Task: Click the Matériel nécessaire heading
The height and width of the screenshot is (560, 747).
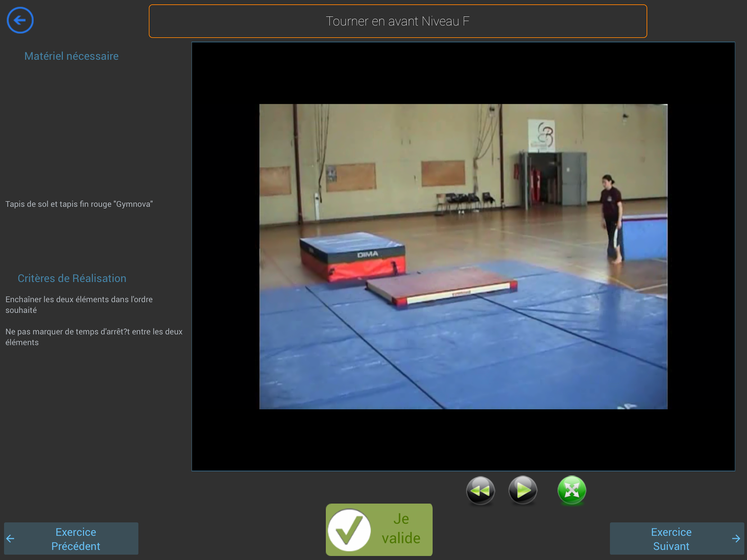Action: (x=71, y=56)
